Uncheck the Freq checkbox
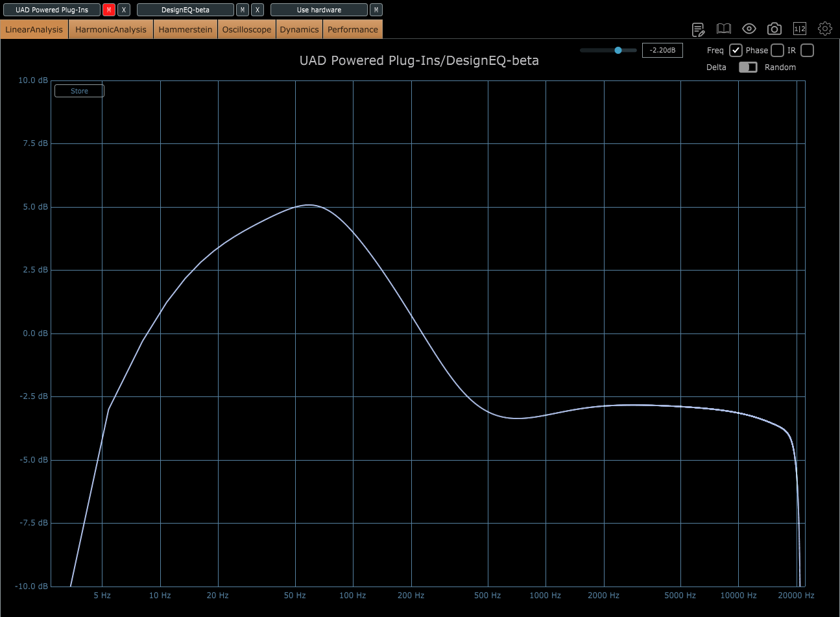This screenshot has height=617, width=840. [x=736, y=51]
